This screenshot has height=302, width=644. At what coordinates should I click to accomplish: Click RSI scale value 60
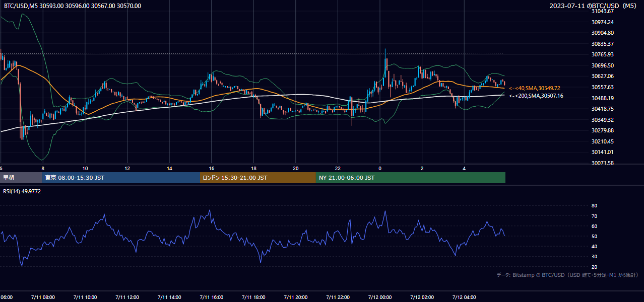point(594,226)
